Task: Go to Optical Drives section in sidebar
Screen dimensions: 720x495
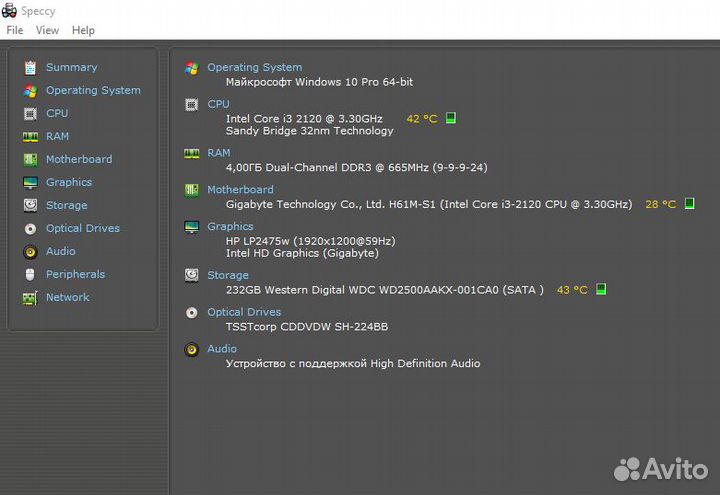Action: click(83, 228)
